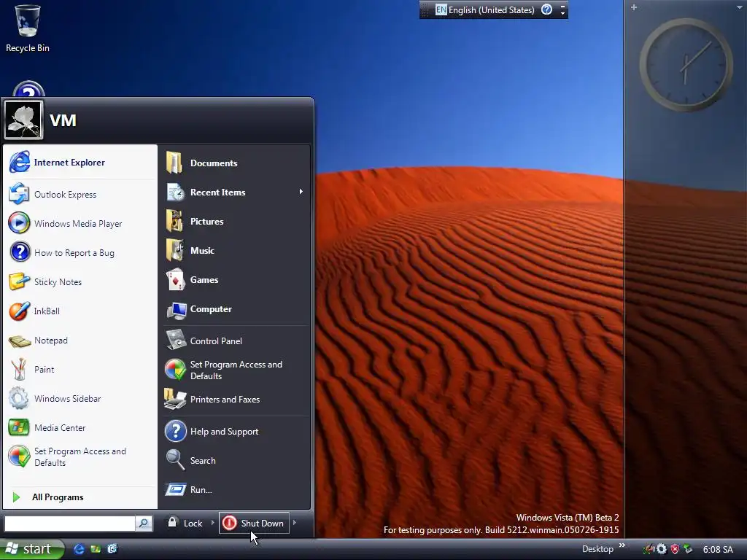Click the Start menu search box
Image resolution: width=747 pixels, height=560 pixels.
pos(70,524)
